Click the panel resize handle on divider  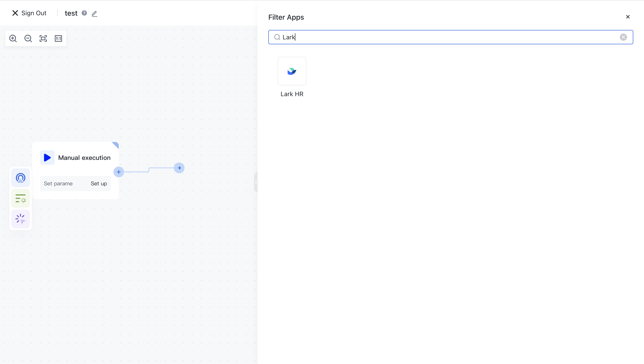click(x=256, y=182)
